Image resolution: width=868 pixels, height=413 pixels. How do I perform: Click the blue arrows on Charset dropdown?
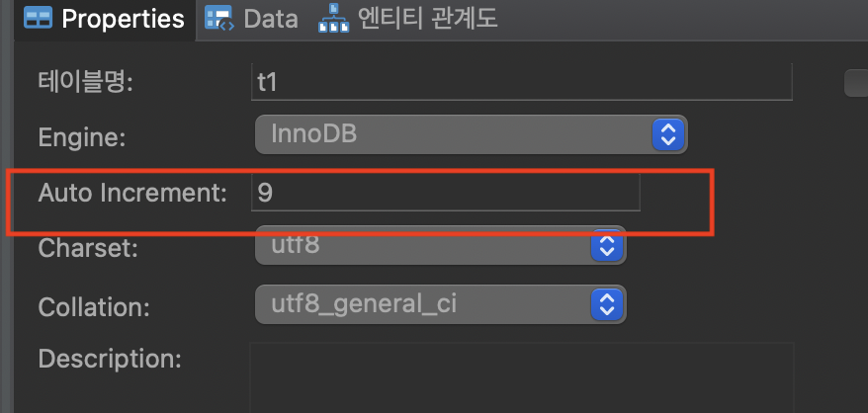click(607, 245)
